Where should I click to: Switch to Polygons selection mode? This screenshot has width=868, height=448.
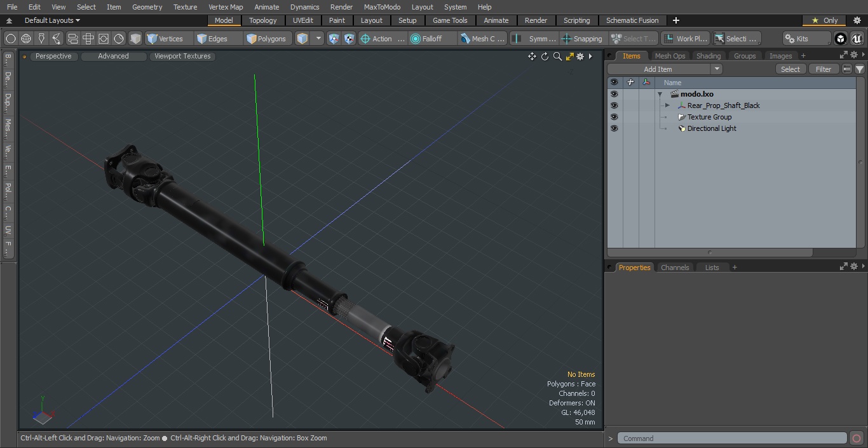[267, 39]
